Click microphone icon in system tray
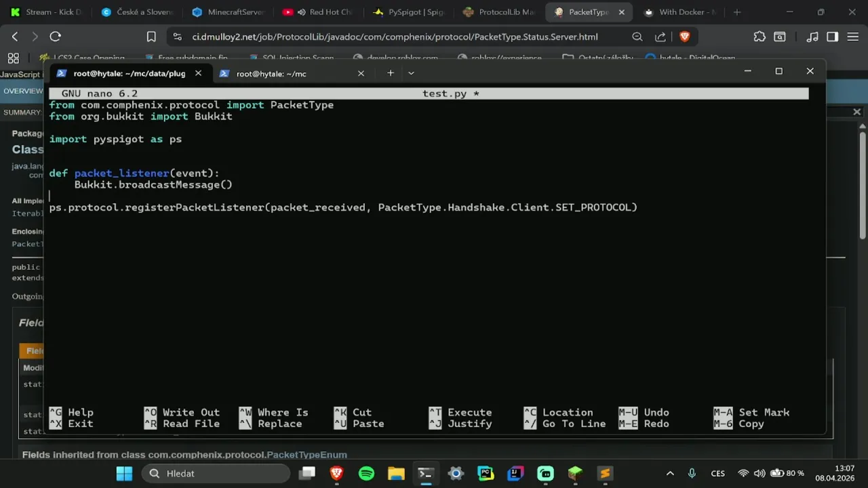This screenshot has height=488, width=868. click(x=692, y=473)
